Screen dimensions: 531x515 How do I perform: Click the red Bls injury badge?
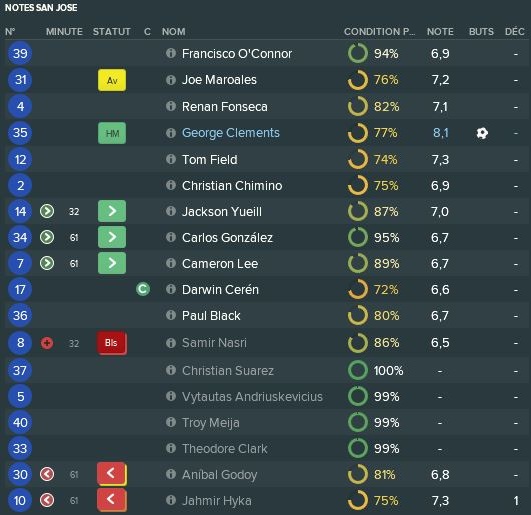click(x=112, y=343)
